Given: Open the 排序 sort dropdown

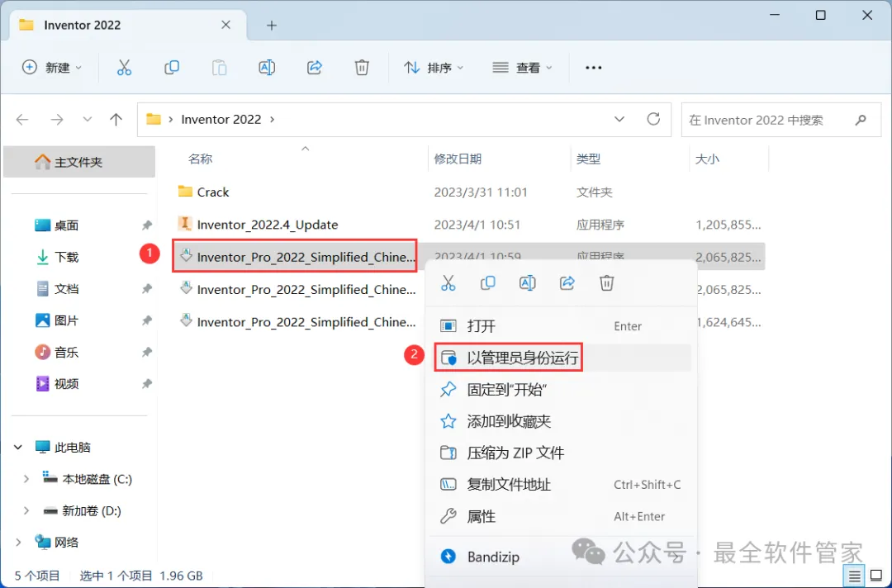Looking at the screenshot, I should [x=434, y=68].
